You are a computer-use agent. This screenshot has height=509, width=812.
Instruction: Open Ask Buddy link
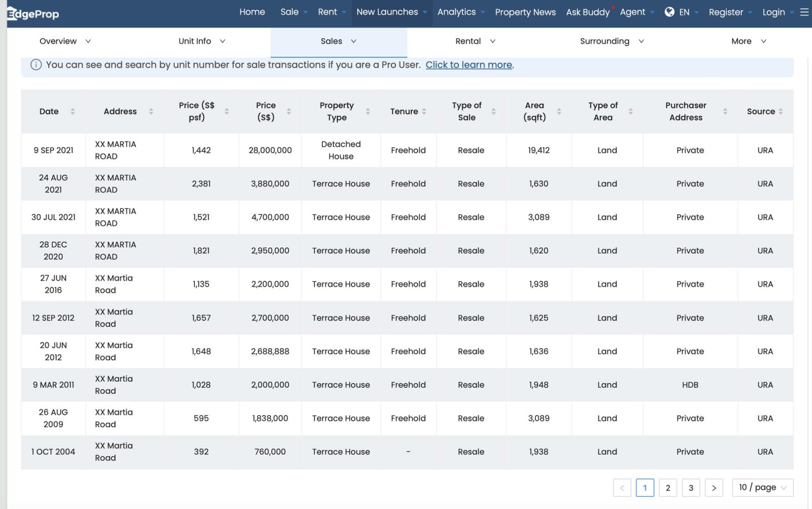588,12
